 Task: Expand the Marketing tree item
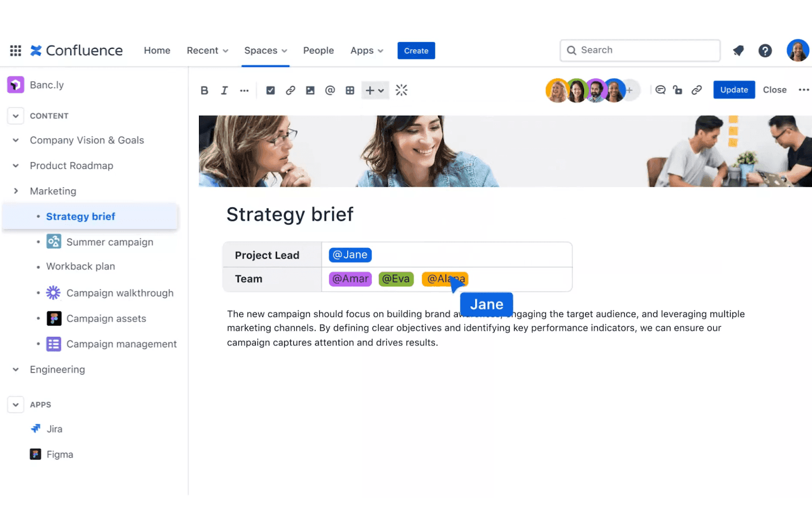[16, 191]
